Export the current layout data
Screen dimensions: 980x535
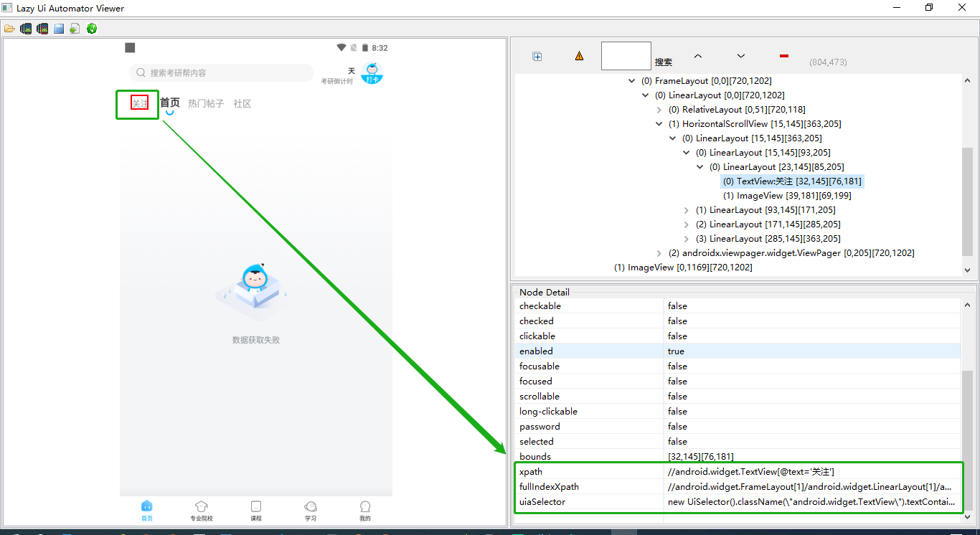74,28
